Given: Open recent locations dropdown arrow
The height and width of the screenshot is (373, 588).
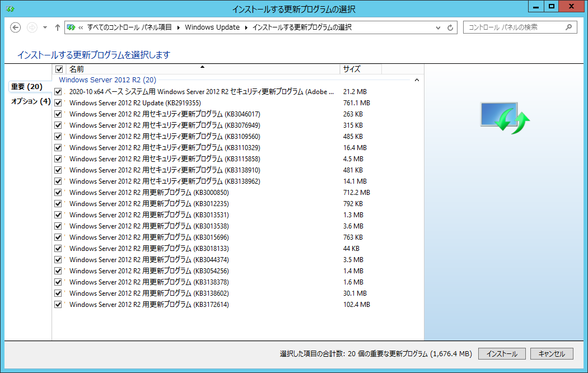Looking at the screenshot, I should pos(45,27).
